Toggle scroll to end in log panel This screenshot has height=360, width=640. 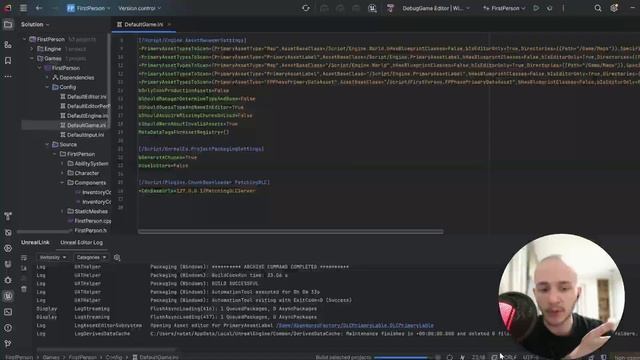pyautogui.click(x=24, y=268)
